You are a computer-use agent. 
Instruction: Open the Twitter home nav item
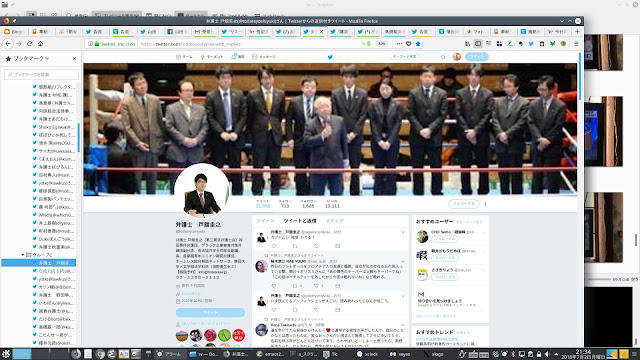coord(184,57)
